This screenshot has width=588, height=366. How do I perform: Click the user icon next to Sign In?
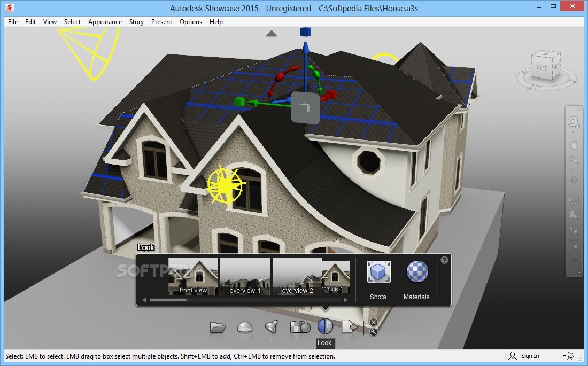[512, 355]
